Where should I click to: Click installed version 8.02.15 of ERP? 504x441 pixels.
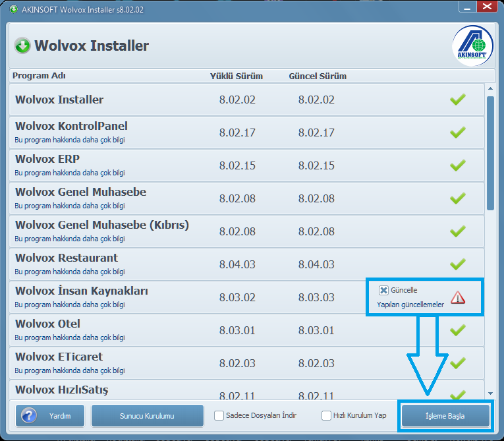pyautogui.click(x=237, y=165)
